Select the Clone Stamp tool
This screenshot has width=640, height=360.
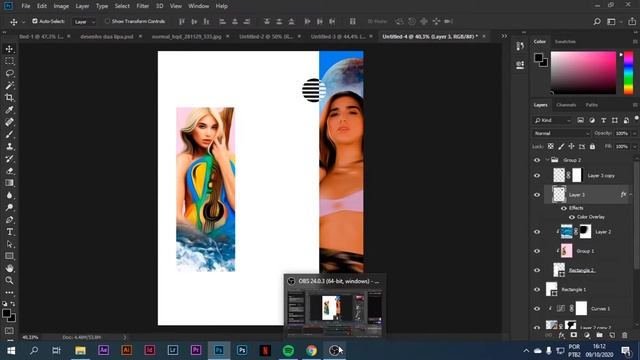coord(9,146)
